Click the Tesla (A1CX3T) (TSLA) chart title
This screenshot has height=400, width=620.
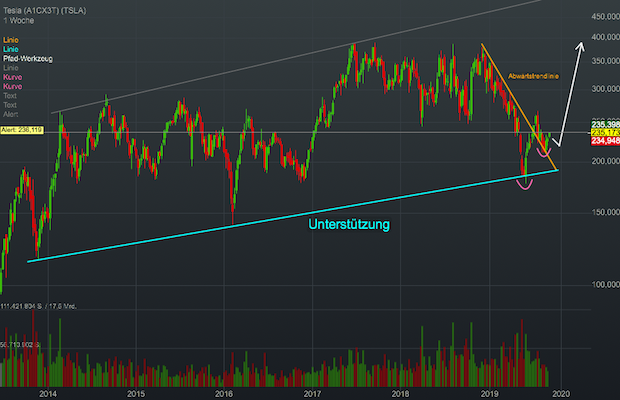click(x=45, y=11)
